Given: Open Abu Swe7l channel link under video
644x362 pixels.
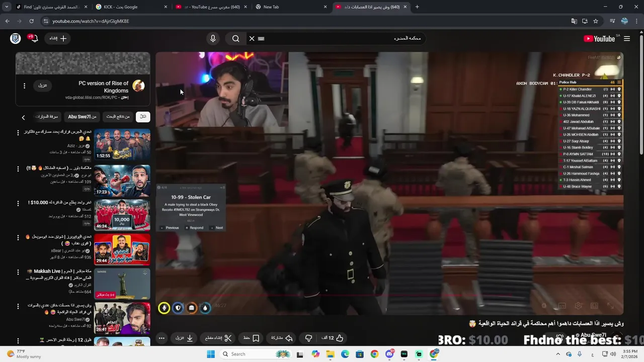Looking at the screenshot, I should [x=594, y=335].
